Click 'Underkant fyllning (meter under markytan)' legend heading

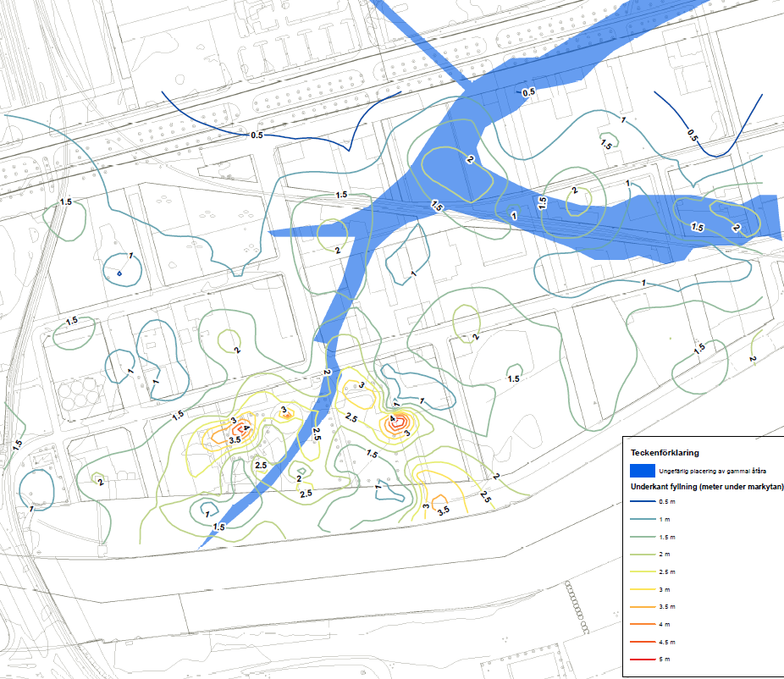pyautogui.click(x=707, y=487)
